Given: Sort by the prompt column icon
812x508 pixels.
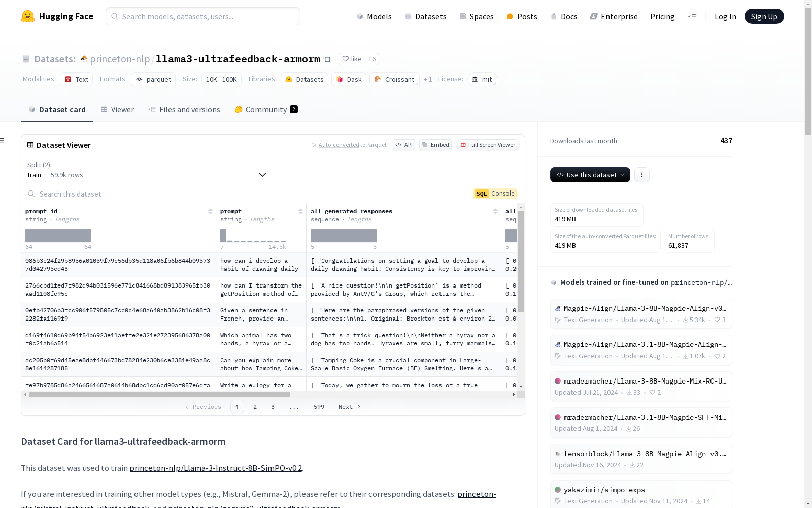Looking at the screenshot, I should tap(300, 211).
